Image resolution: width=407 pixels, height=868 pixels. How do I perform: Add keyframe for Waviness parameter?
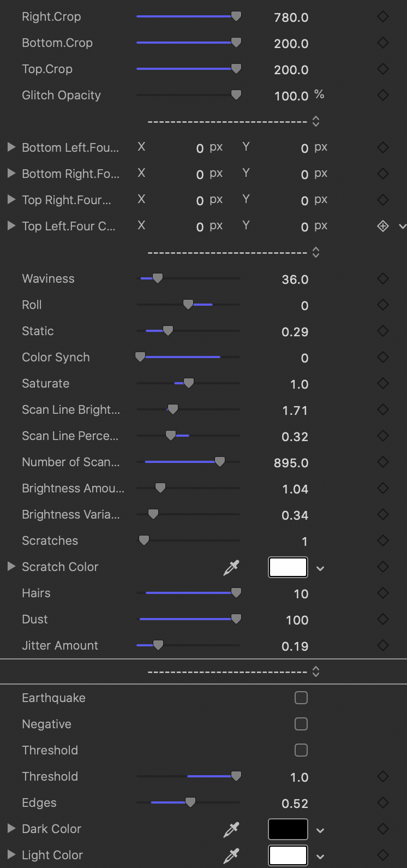click(x=383, y=279)
